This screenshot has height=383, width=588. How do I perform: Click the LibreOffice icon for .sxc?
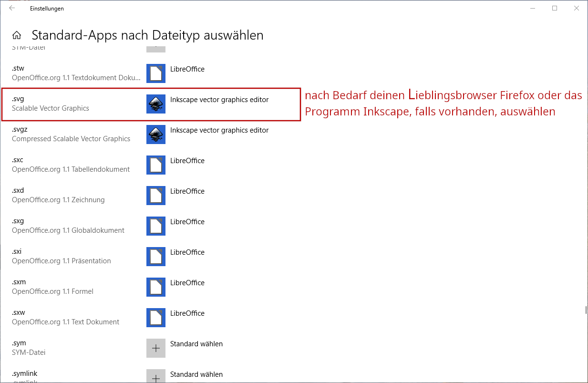coord(156,165)
